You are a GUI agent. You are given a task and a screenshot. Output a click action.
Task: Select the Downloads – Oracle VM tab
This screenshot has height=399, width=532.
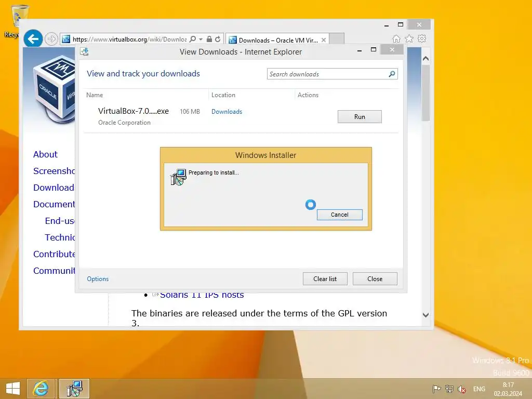coord(277,40)
